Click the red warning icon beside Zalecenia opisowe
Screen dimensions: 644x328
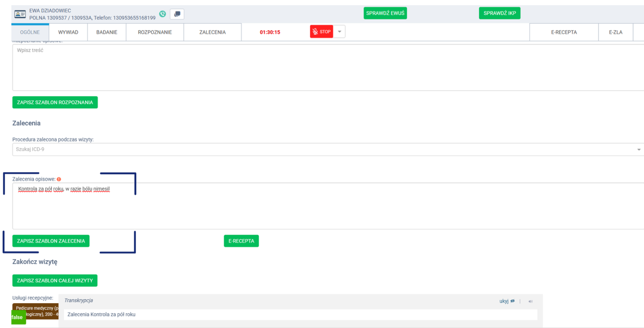(59, 179)
